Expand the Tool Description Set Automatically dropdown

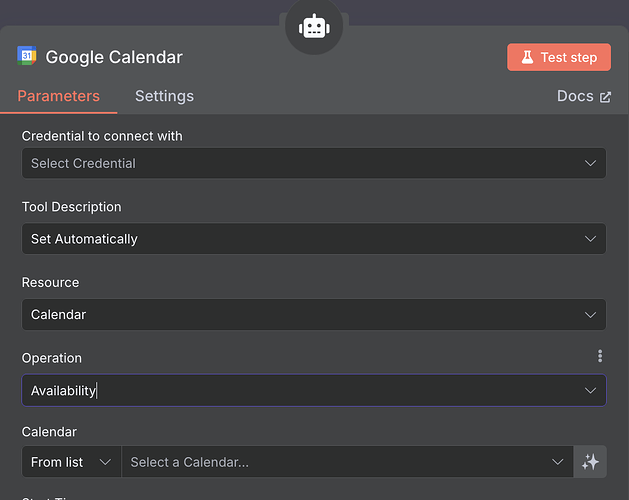point(314,239)
